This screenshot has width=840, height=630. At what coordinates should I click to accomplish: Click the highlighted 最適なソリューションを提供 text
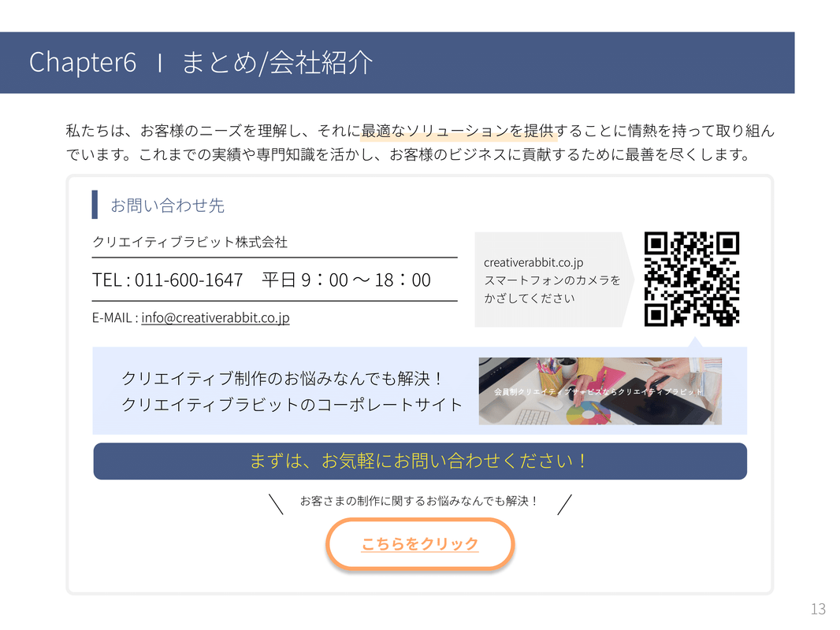click(458, 131)
